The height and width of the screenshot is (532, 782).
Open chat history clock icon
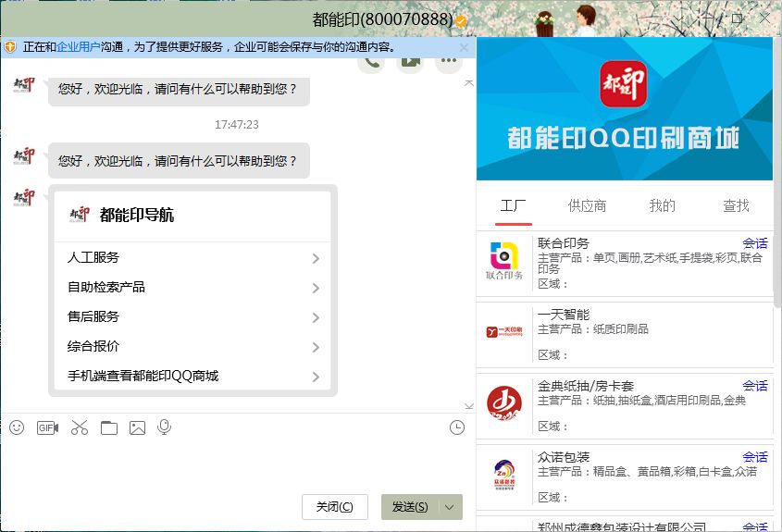457,427
